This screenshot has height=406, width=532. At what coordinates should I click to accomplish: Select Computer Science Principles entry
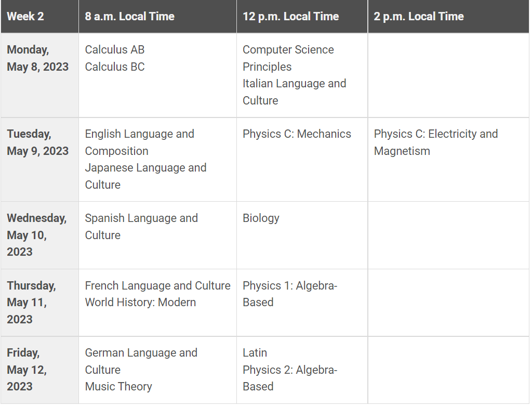[288, 58]
